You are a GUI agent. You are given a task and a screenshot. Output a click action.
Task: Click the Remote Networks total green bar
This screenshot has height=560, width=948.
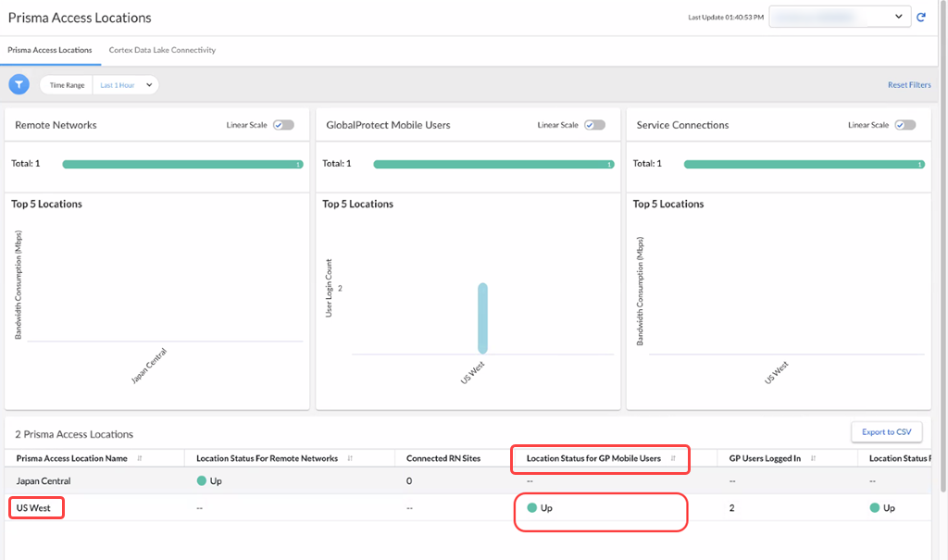(x=182, y=164)
